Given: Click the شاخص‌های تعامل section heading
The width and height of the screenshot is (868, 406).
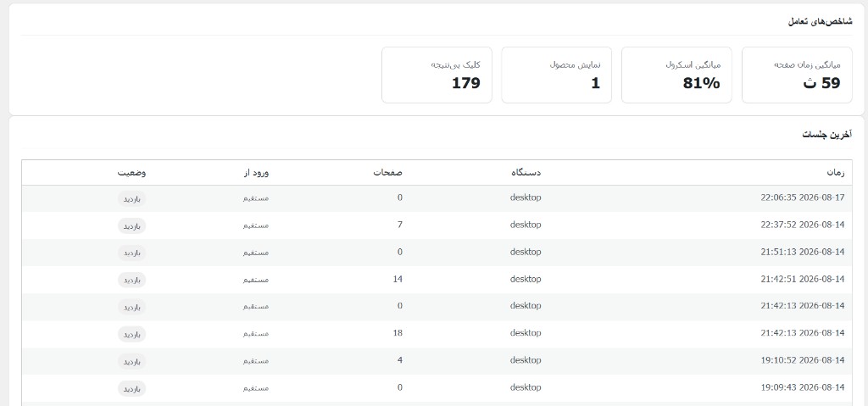Looking at the screenshot, I should click(x=820, y=21).
